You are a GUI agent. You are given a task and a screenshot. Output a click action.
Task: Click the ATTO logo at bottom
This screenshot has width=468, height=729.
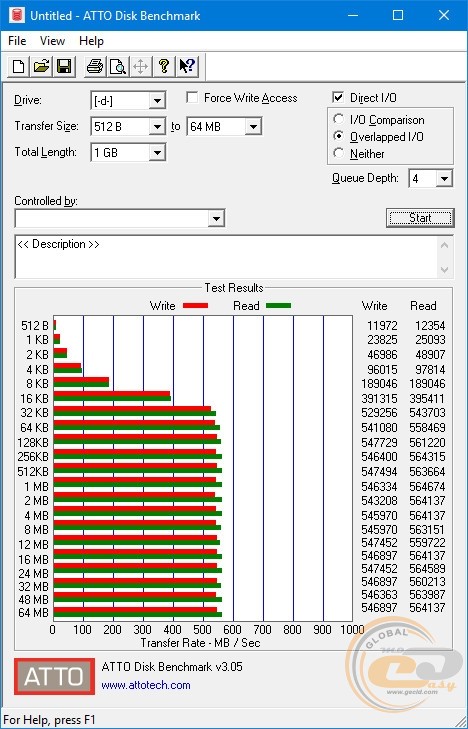click(x=54, y=676)
